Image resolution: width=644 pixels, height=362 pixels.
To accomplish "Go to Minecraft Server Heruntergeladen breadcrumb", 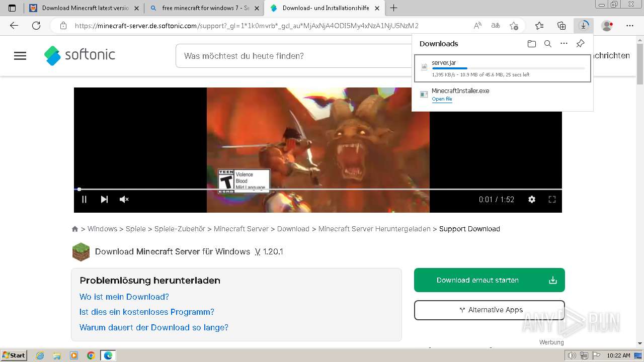I will click(x=374, y=229).
